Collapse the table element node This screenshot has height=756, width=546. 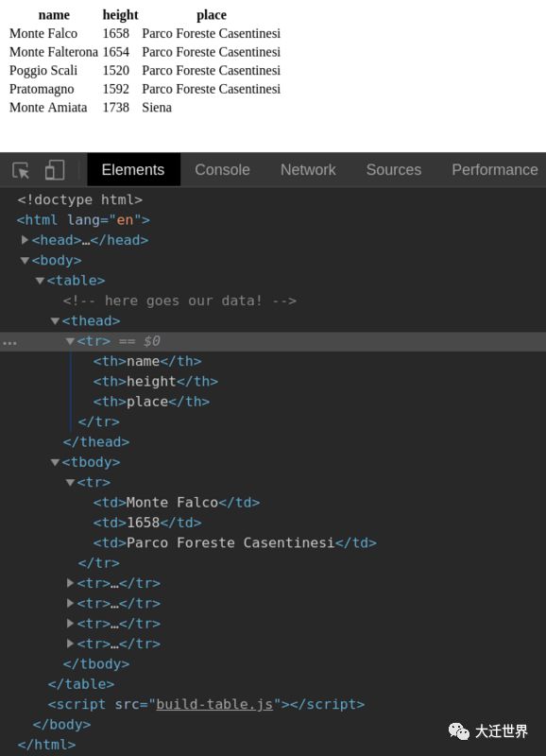pos(39,281)
